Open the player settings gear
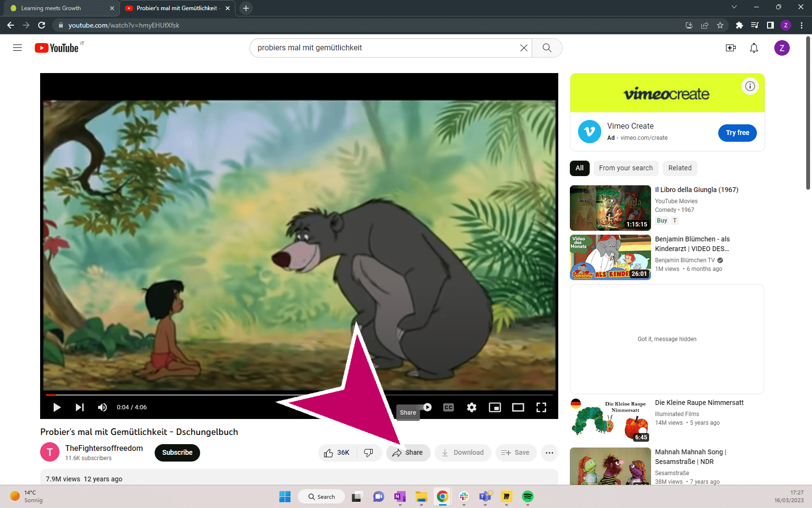This screenshot has width=812, height=508. coord(472,407)
